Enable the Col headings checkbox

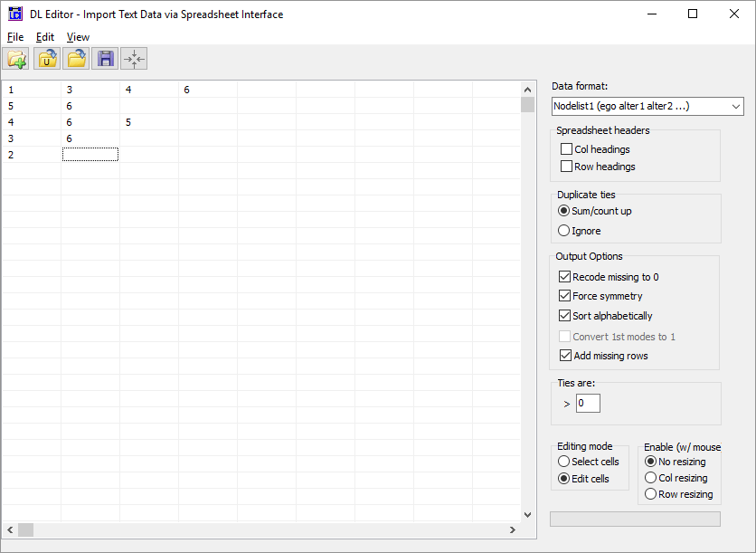coord(566,149)
